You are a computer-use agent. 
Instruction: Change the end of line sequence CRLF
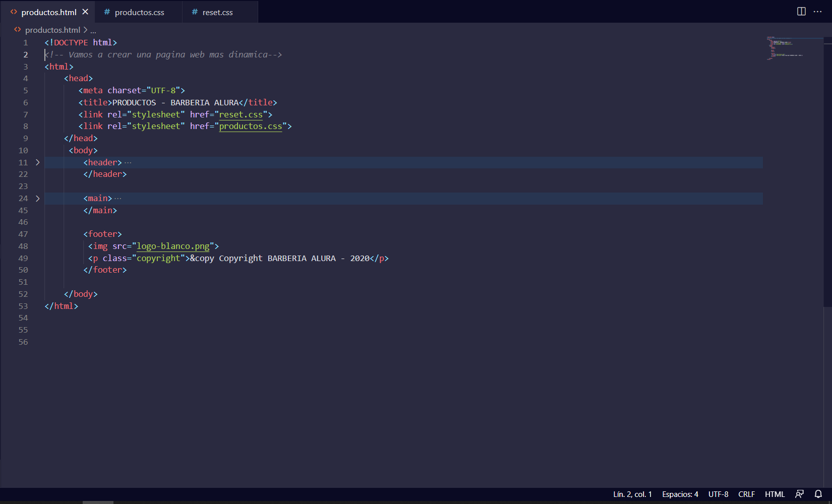[746, 494]
